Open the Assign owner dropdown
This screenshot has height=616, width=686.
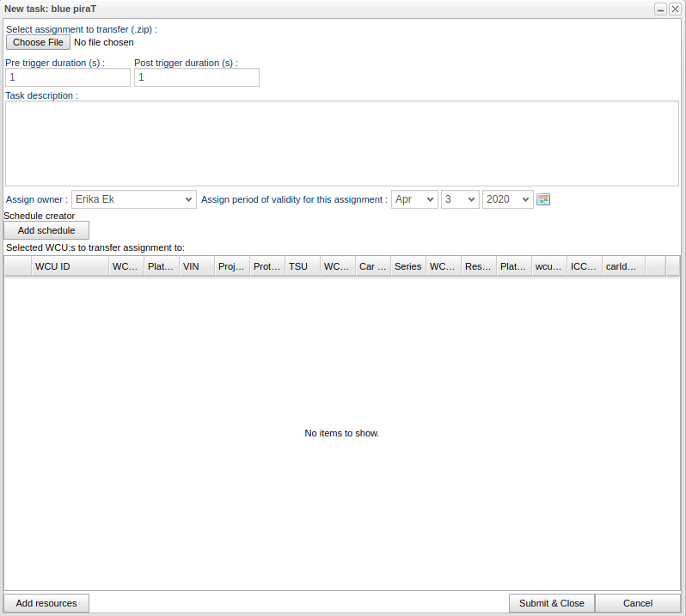(134, 199)
